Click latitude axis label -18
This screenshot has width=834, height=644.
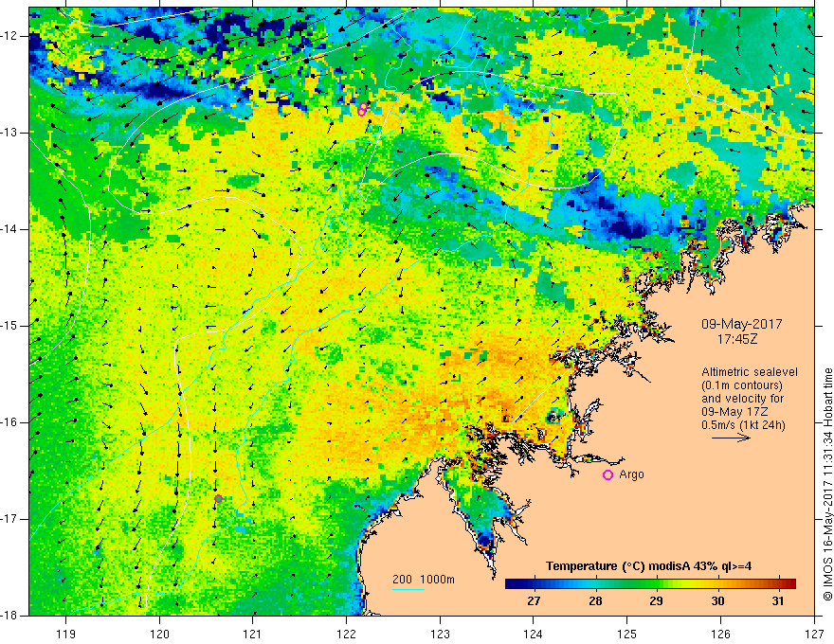[10, 616]
